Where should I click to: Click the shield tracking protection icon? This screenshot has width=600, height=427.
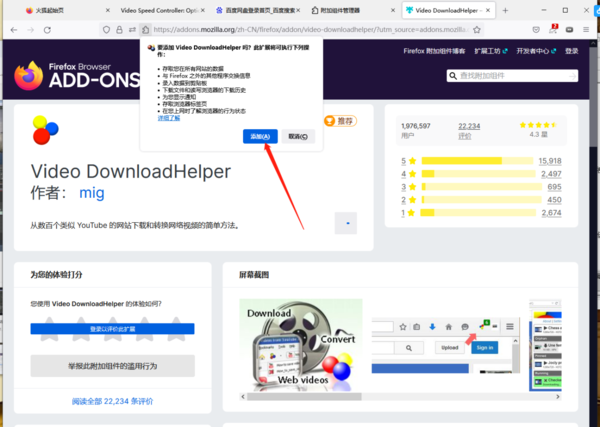[x=106, y=29]
